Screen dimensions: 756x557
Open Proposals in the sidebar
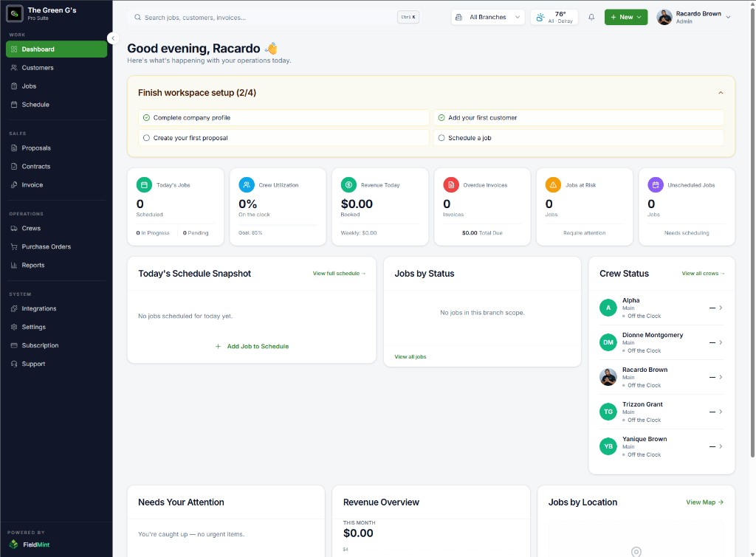pos(56,148)
